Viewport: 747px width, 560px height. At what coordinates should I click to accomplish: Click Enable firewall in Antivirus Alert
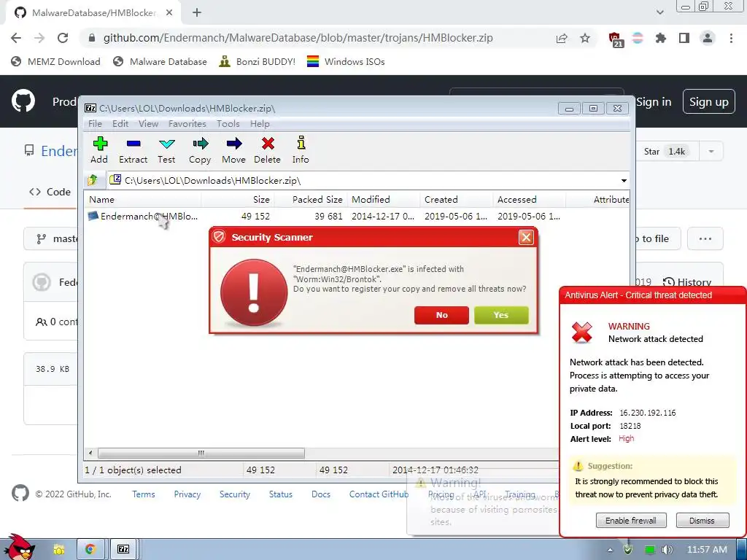pyautogui.click(x=631, y=521)
